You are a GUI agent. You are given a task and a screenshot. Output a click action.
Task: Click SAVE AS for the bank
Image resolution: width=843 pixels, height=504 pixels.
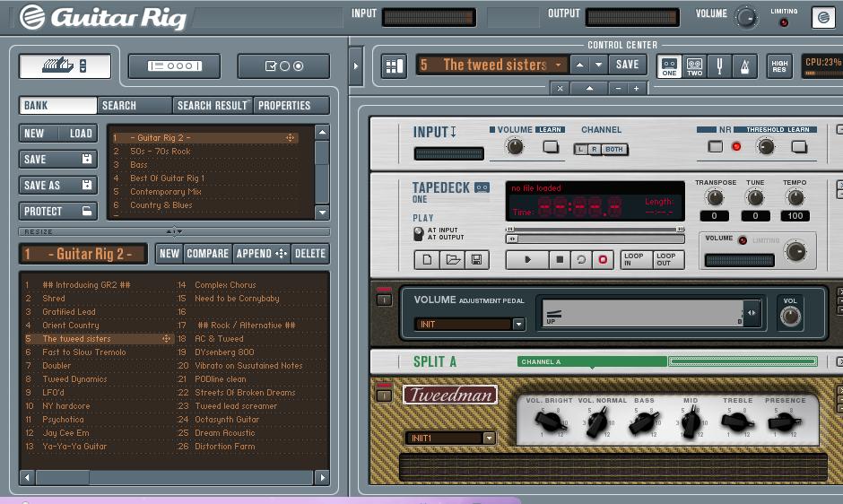tap(58, 185)
